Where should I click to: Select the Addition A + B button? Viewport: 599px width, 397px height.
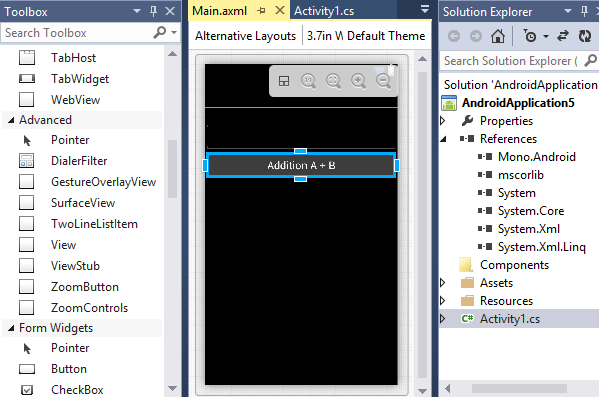[301, 165]
